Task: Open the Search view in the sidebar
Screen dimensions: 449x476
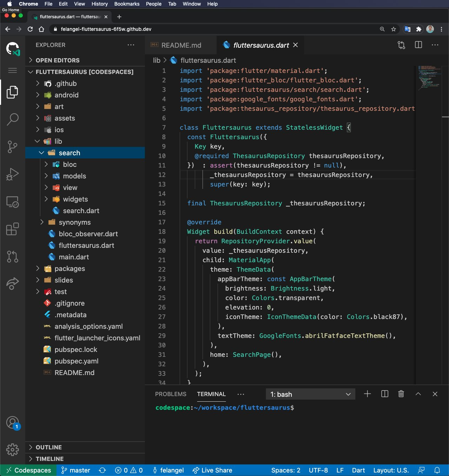Action: click(x=13, y=119)
